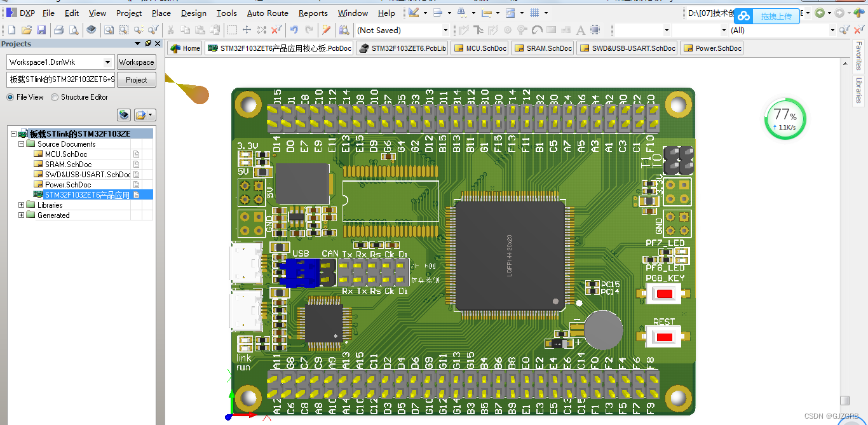Viewport: 868px width, 425px height.
Task: Click the 77% progress circle
Action: (x=785, y=118)
